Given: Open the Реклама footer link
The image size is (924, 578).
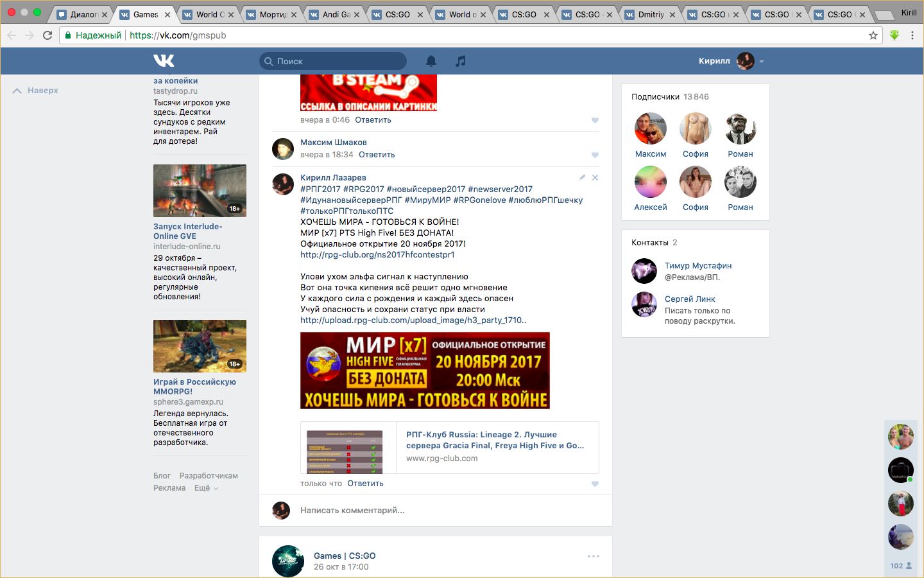Looking at the screenshot, I should point(169,488).
